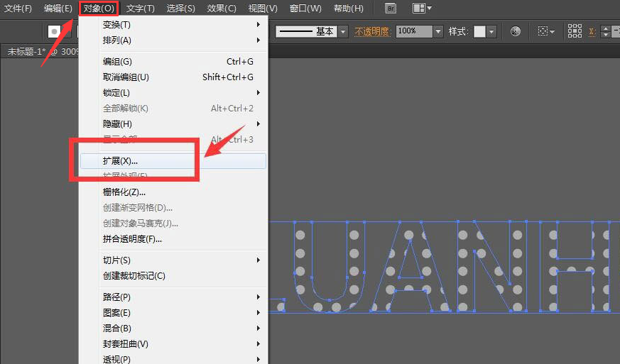Screen dimensions: 620x364
Task: Click the X value stepper arrows
Action: click(x=606, y=31)
